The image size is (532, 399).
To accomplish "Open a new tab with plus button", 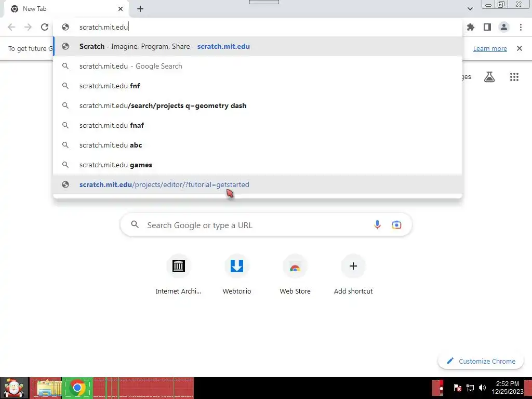I will (140, 9).
